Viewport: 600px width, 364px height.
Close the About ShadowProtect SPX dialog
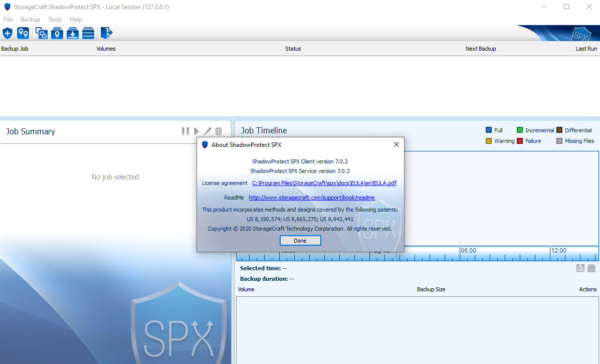click(x=396, y=144)
